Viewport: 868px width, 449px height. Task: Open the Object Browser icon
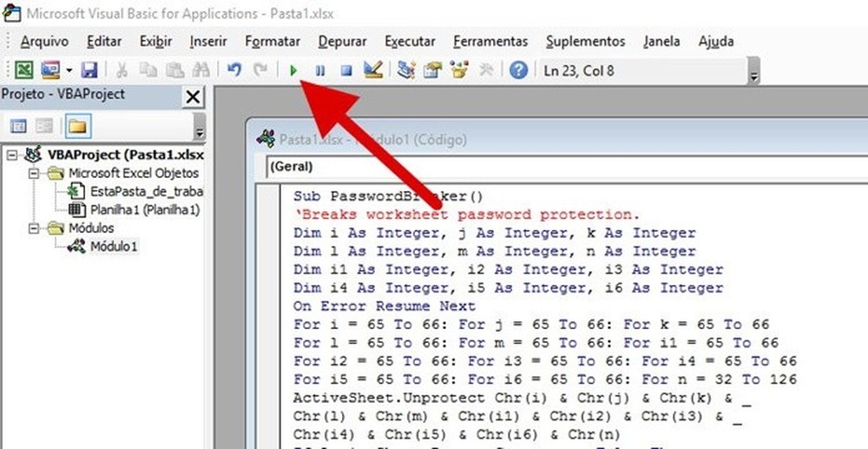tap(459, 70)
